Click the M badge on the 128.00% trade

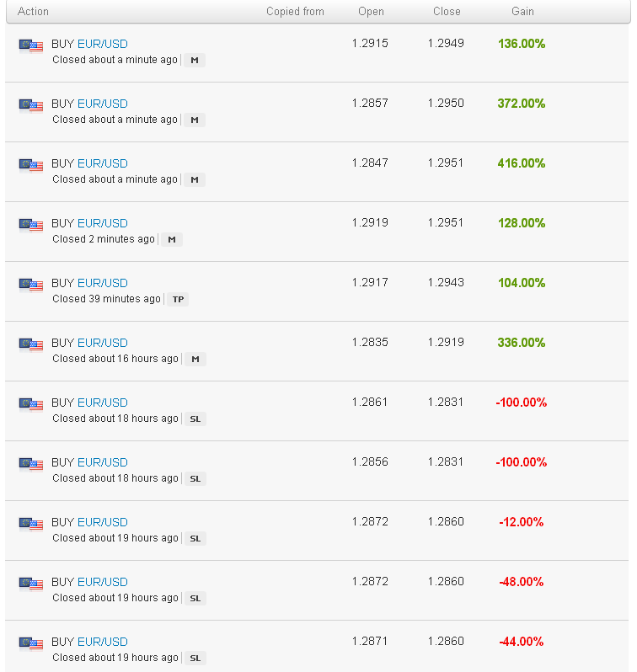click(172, 239)
